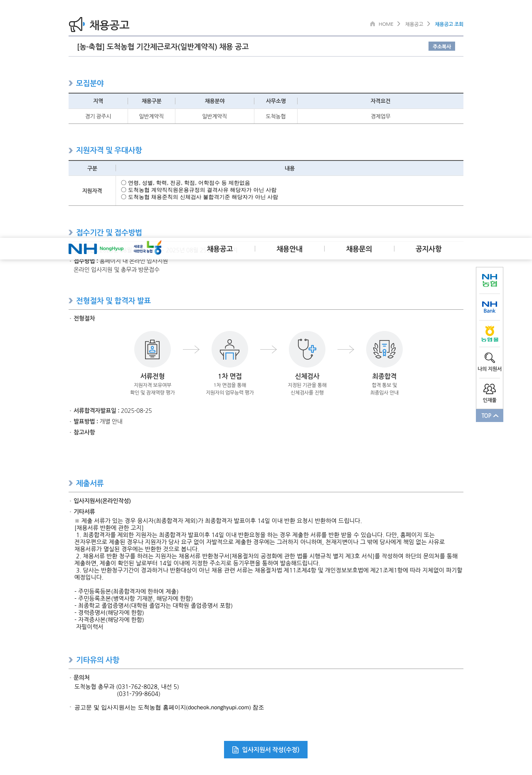Screen dimensions: 532x775
Task: Click the 서류합격자발표일 date 2025-08-25
Action: (x=136, y=410)
